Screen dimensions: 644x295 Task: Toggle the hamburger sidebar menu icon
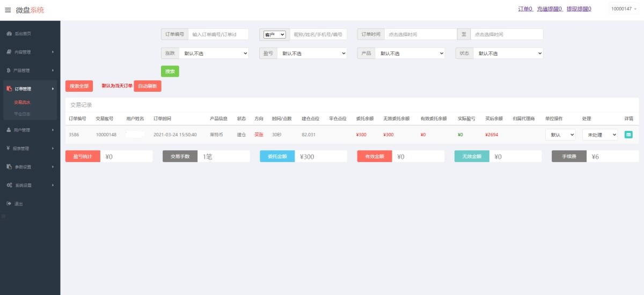pyautogui.click(x=8, y=10)
